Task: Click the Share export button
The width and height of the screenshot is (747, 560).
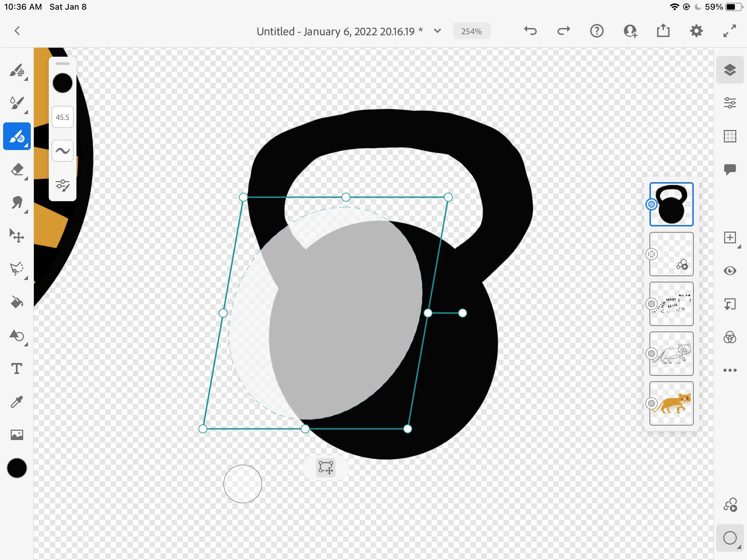Action: [x=663, y=31]
